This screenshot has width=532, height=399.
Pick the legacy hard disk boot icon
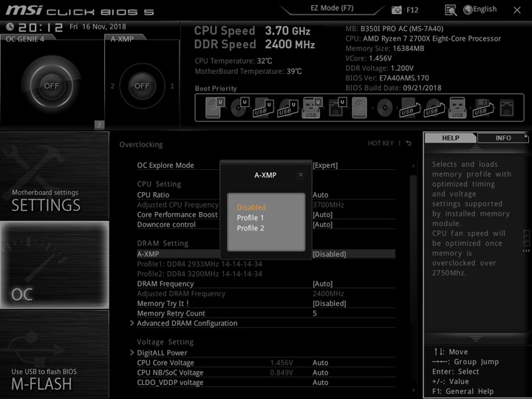point(359,107)
